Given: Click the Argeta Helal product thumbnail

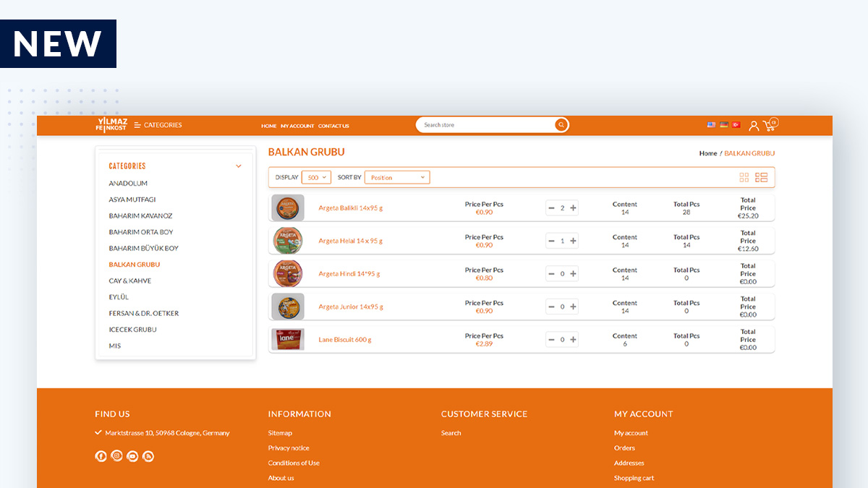Looking at the screenshot, I should pos(288,241).
